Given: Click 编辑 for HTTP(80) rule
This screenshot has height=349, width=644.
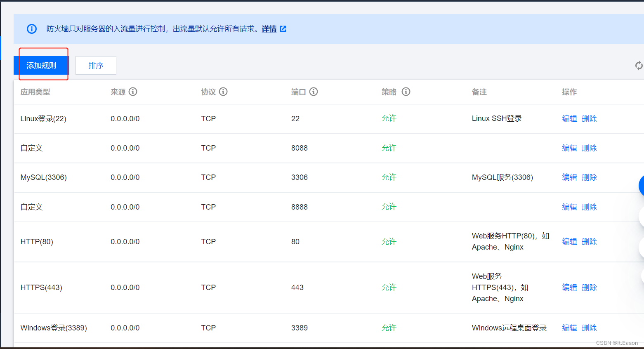Looking at the screenshot, I should (x=569, y=242).
